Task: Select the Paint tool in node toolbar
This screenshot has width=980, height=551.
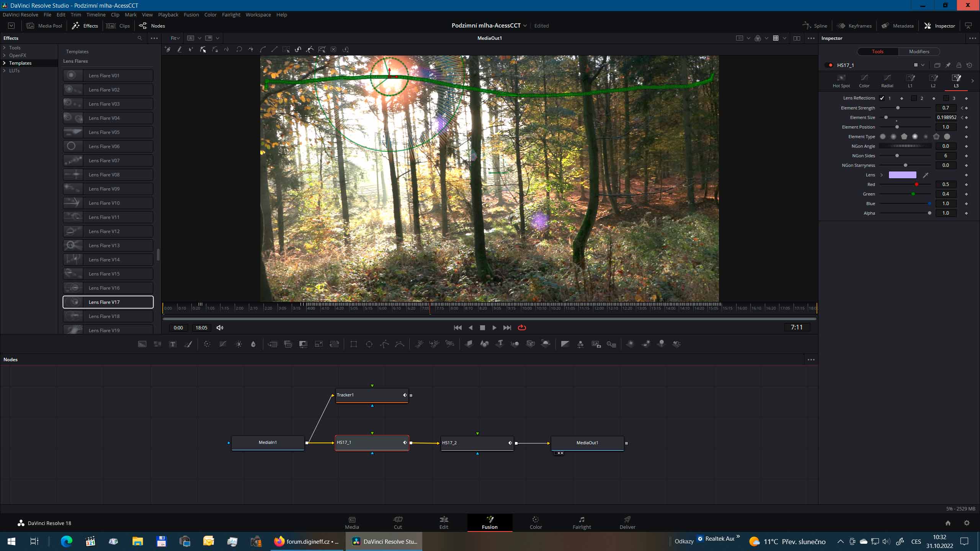Action: [x=188, y=344]
